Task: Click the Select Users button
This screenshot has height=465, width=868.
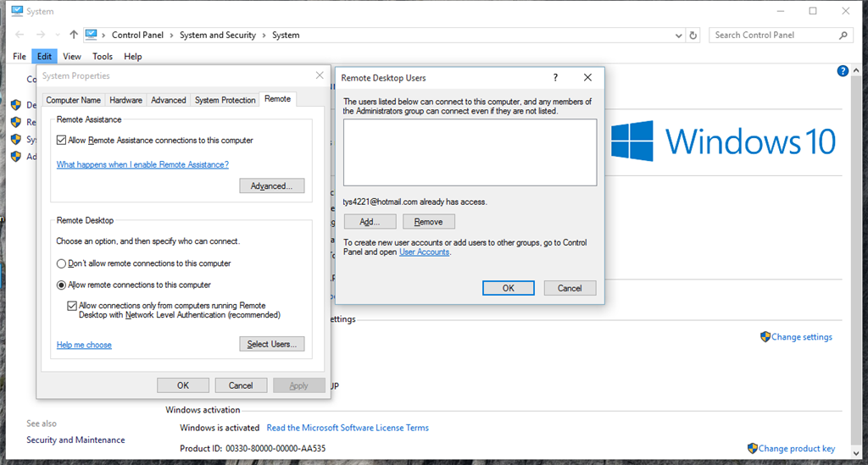Action: [272, 344]
